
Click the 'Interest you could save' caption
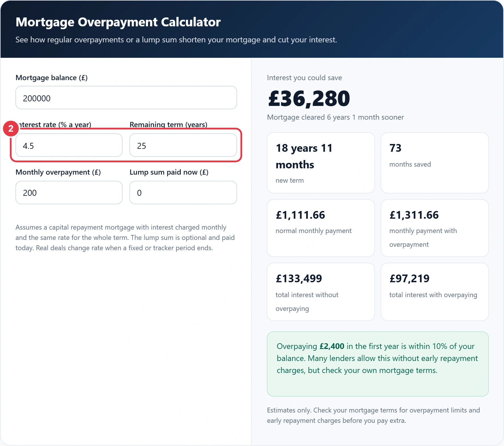click(x=304, y=78)
